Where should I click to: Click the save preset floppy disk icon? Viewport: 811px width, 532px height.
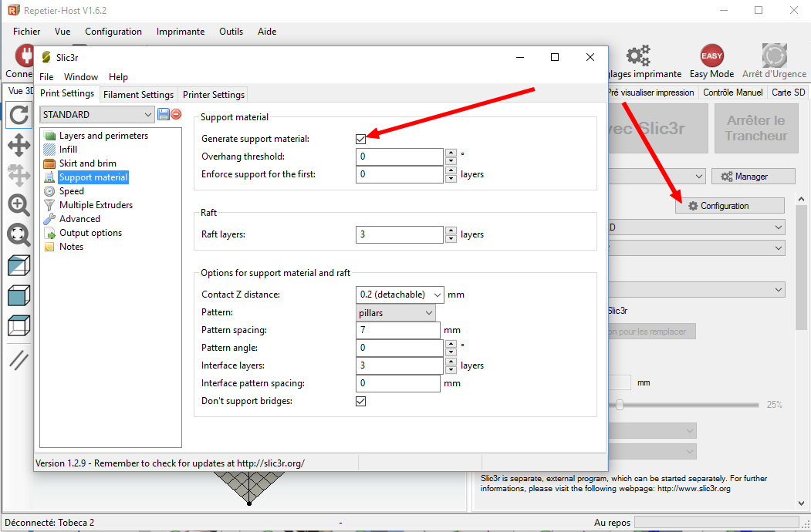click(163, 114)
